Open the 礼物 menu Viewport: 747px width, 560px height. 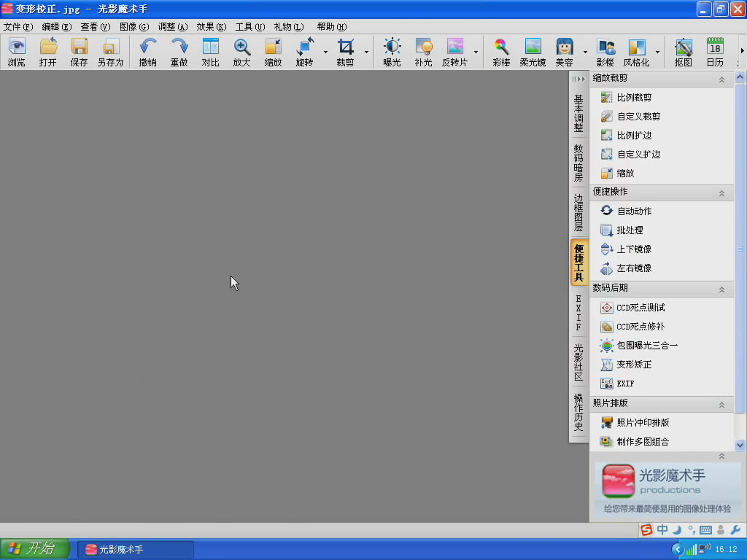tap(288, 27)
